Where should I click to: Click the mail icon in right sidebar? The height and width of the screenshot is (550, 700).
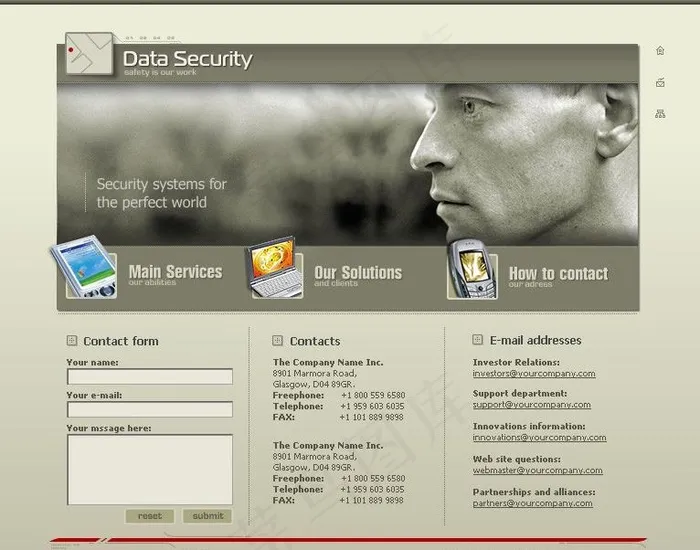660,83
